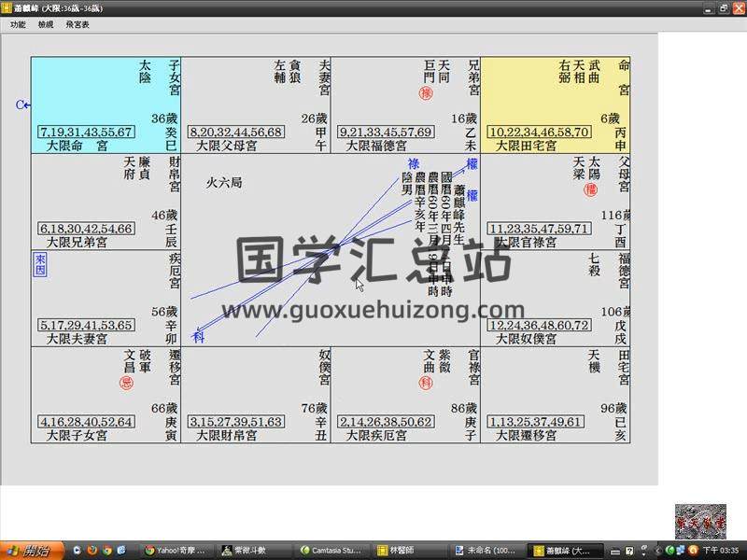Viewport: 747px width, 560px height.
Task: Click the blue 祿 label in center
Action: [413, 164]
